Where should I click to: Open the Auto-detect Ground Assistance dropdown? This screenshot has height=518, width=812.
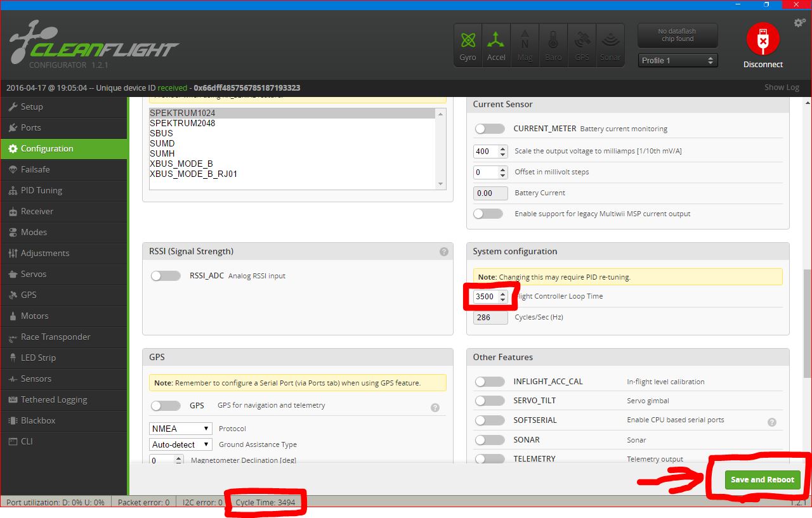(x=181, y=444)
